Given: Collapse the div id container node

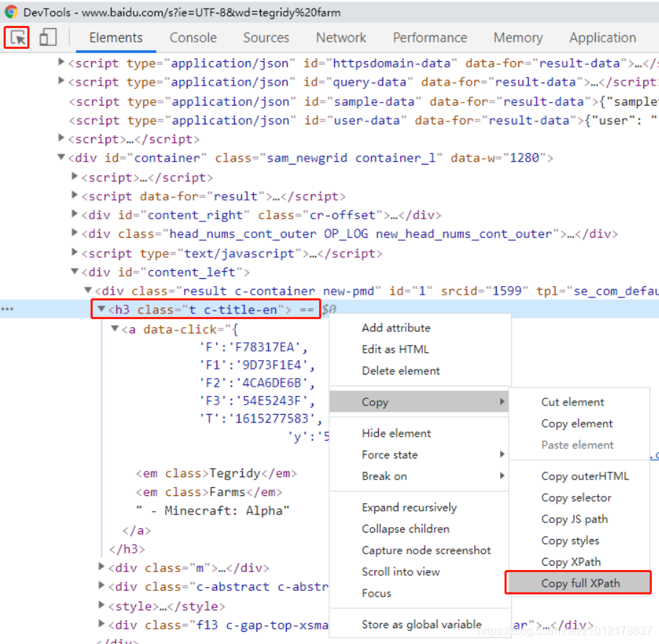Looking at the screenshot, I should tap(61, 157).
